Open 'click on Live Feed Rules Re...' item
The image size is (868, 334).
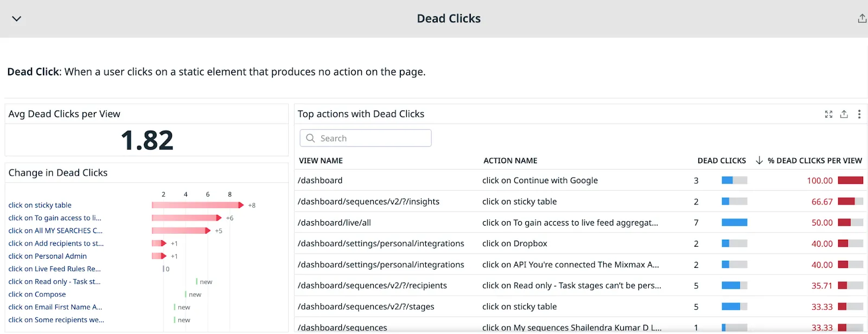pyautogui.click(x=54, y=269)
